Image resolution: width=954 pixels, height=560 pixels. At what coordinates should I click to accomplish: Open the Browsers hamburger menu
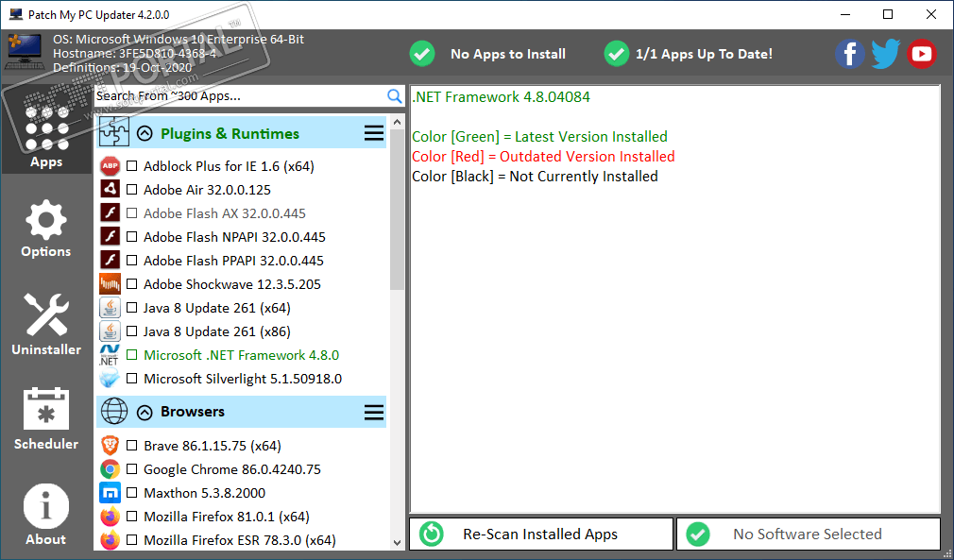point(373,413)
